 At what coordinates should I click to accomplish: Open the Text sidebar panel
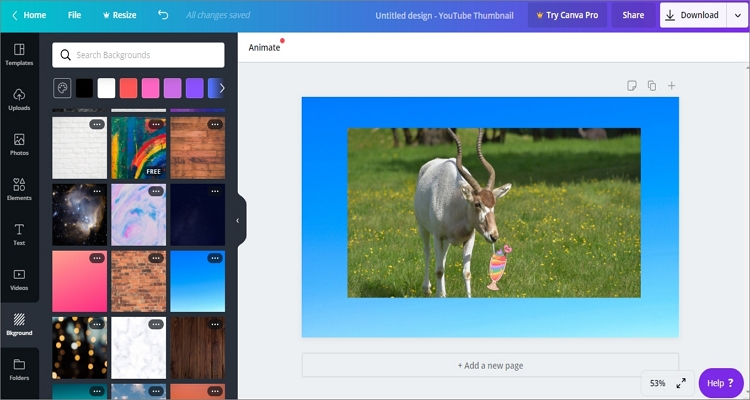coord(19,234)
